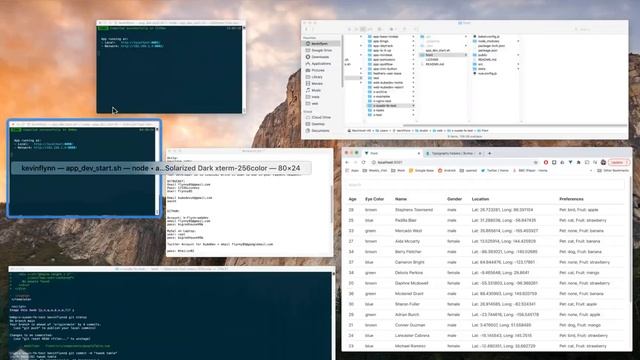Go back in the Finder window
Screen dimensions: 640x360
307,29
